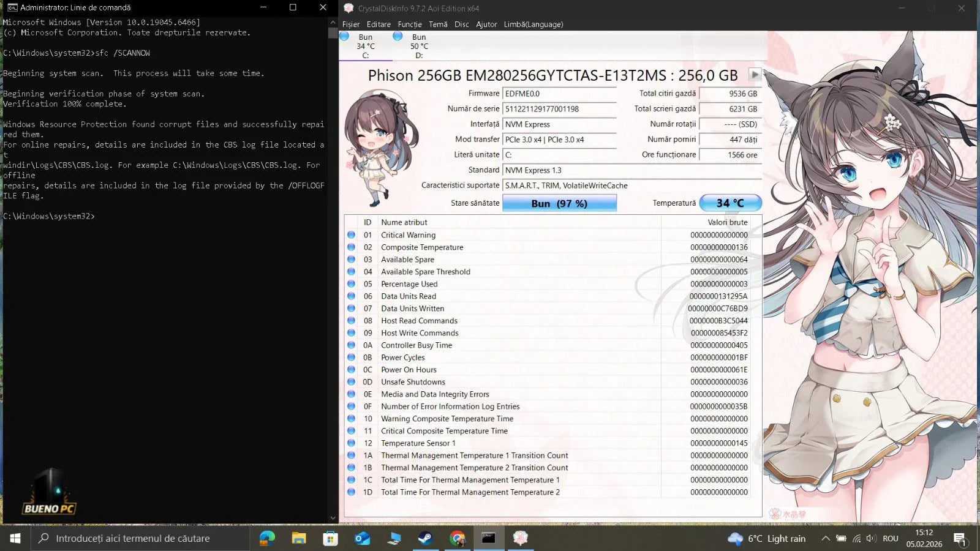Click the NVM Express interface field
The height and width of the screenshot is (551, 980).
tap(559, 124)
